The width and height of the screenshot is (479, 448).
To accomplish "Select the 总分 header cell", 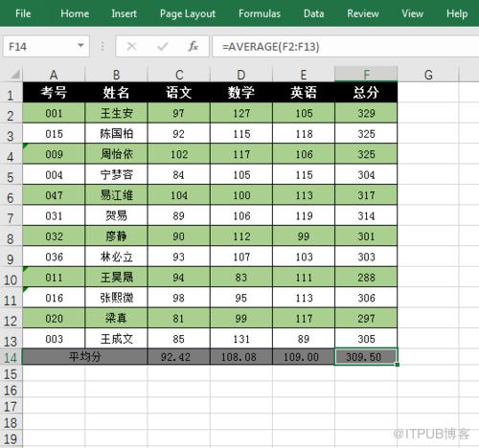I will (366, 93).
